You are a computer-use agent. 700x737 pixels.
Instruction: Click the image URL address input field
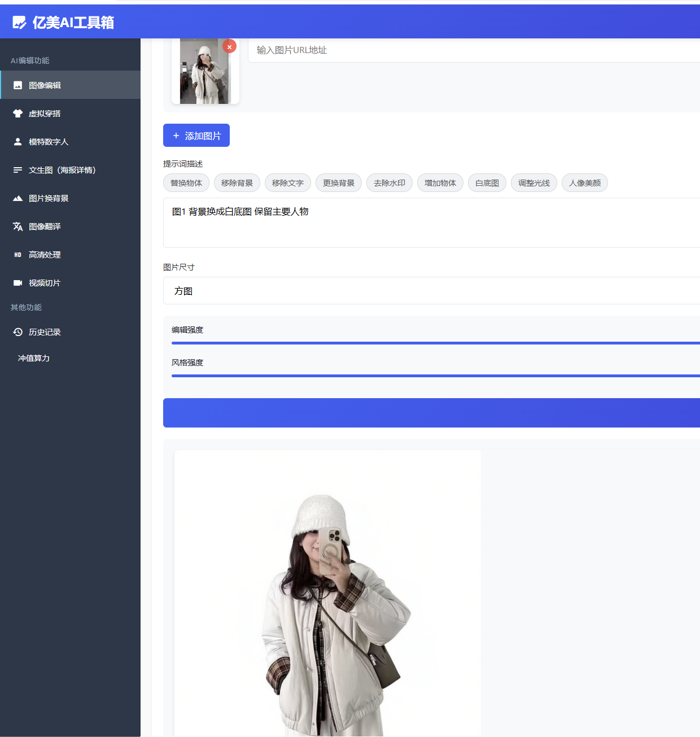point(474,50)
